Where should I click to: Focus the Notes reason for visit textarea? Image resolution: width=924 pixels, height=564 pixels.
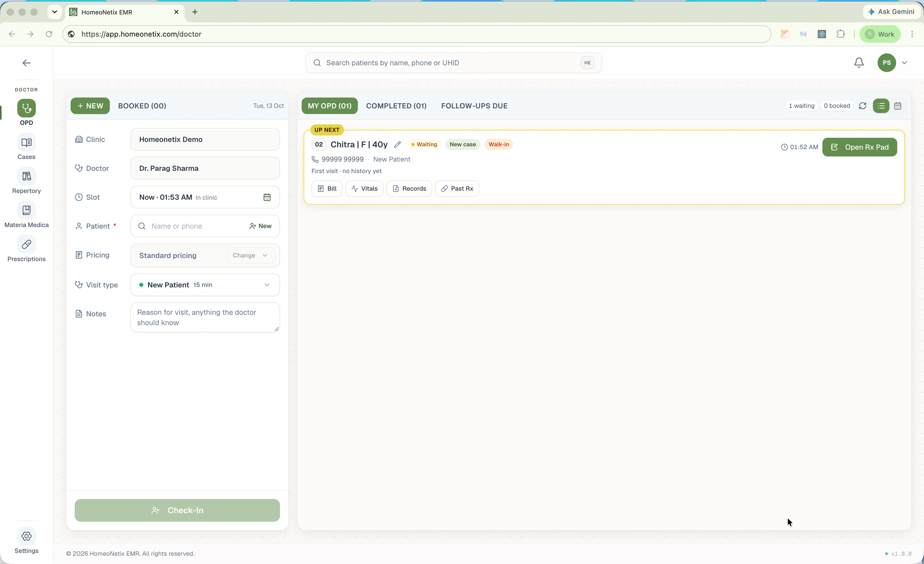[205, 317]
